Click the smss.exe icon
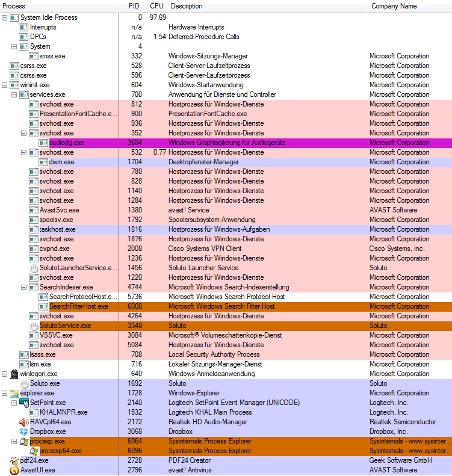This screenshot has width=452, height=476. [x=33, y=56]
